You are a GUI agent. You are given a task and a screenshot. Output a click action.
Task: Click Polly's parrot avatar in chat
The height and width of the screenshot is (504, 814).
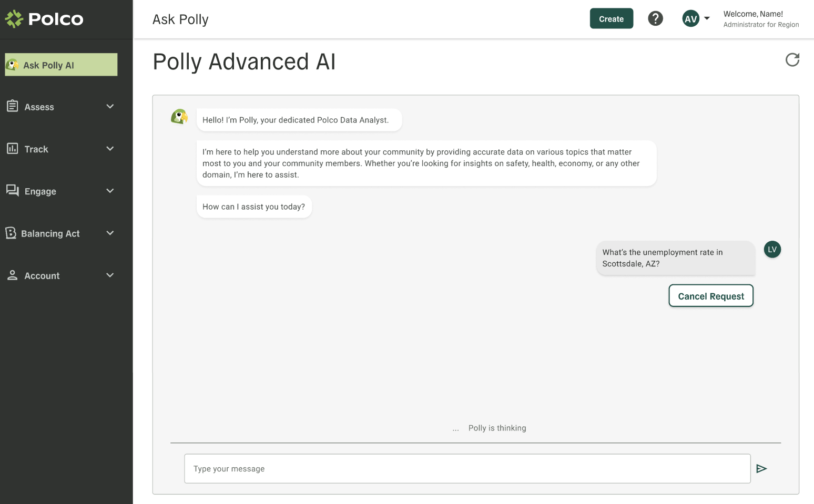click(179, 117)
